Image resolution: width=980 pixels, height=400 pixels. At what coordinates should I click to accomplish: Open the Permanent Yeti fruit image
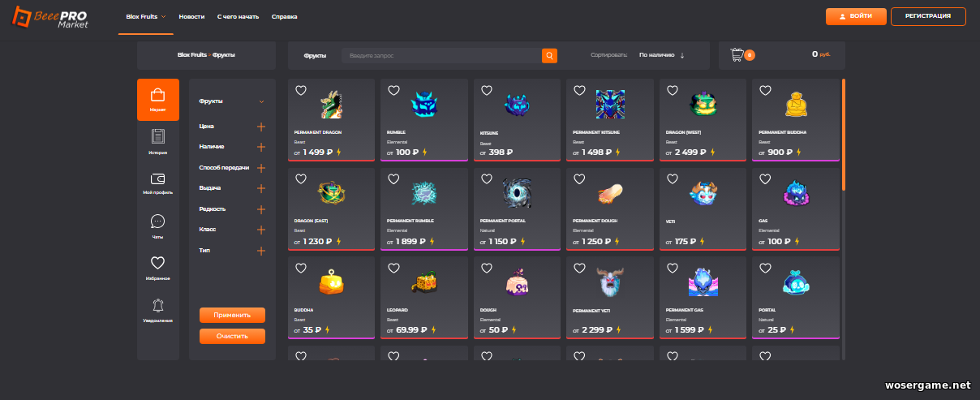pos(610,282)
